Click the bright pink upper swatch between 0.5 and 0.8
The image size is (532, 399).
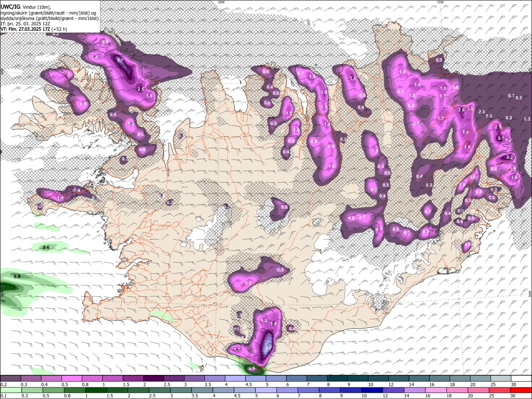coord(71,378)
